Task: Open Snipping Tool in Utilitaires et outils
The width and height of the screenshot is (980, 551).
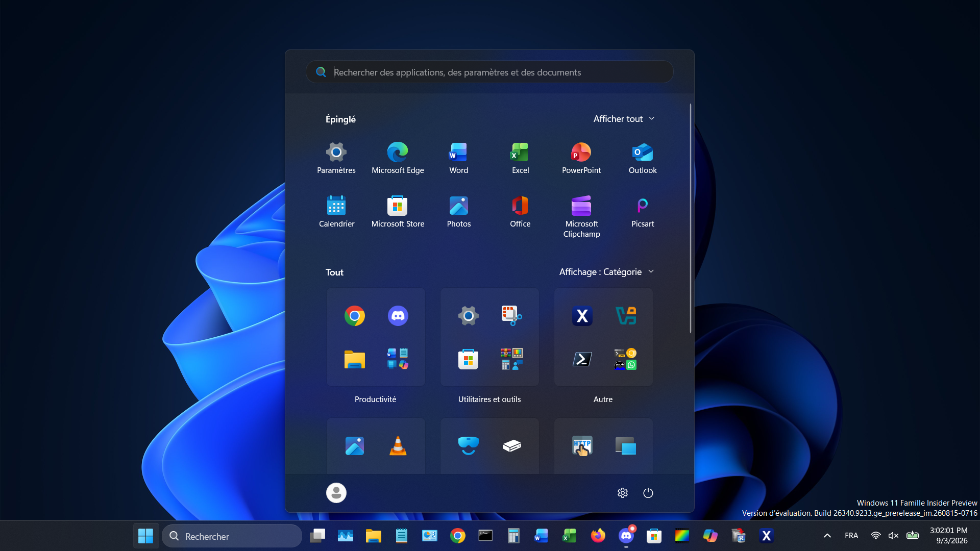Action: pos(511,316)
